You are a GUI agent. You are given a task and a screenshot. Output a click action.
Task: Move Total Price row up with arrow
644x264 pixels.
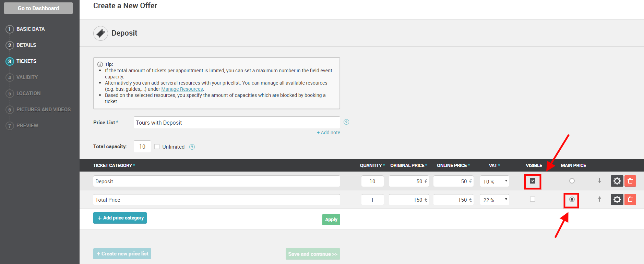point(599,199)
